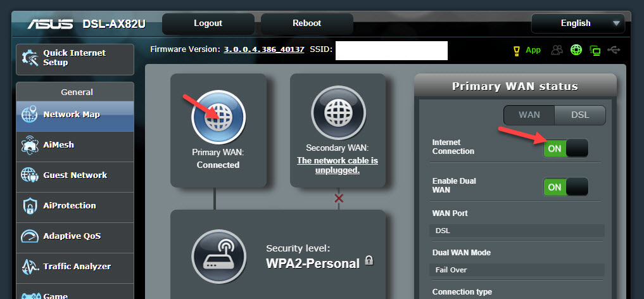Launch Quick Internet Setup

75,60
